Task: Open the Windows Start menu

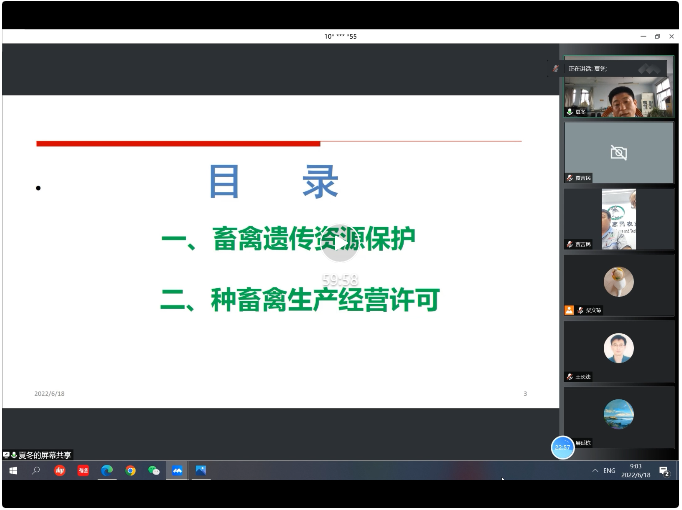Action: point(13,471)
